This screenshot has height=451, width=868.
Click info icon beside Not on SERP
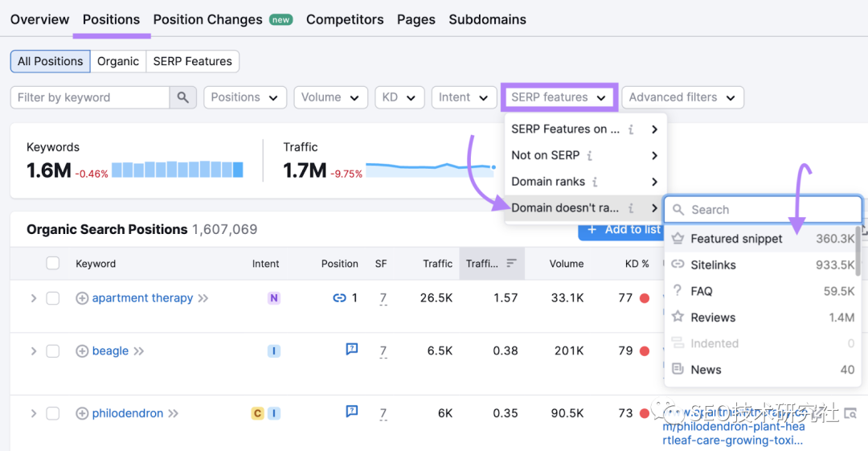[x=590, y=155]
